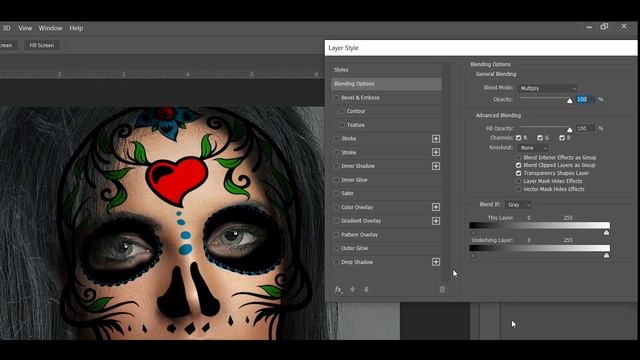Viewport: 640px width, 360px height.
Task: Enable Satin checkbox
Action: coord(336,193)
